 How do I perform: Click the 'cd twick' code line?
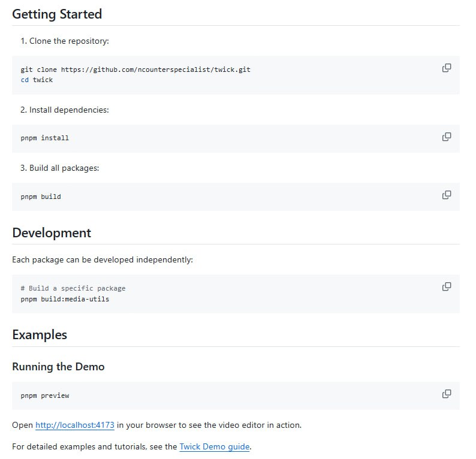(37, 80)
